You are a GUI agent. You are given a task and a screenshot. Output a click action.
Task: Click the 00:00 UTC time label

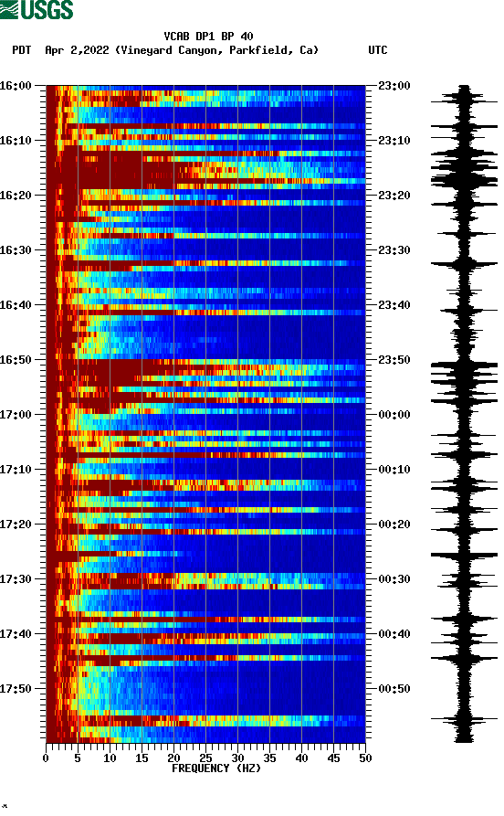coord(394,415)
